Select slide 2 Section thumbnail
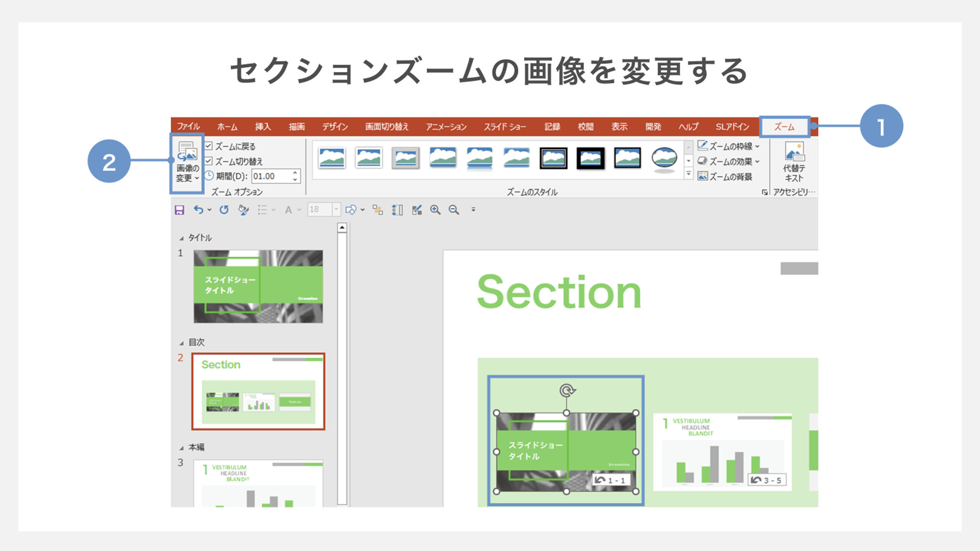This screenshot has height=551, width=980. (258, 391)
